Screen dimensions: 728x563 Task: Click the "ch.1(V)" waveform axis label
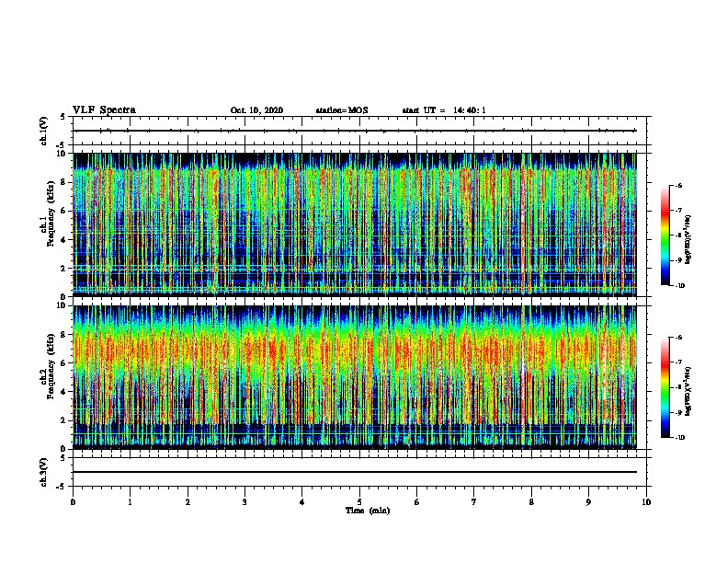44,131
